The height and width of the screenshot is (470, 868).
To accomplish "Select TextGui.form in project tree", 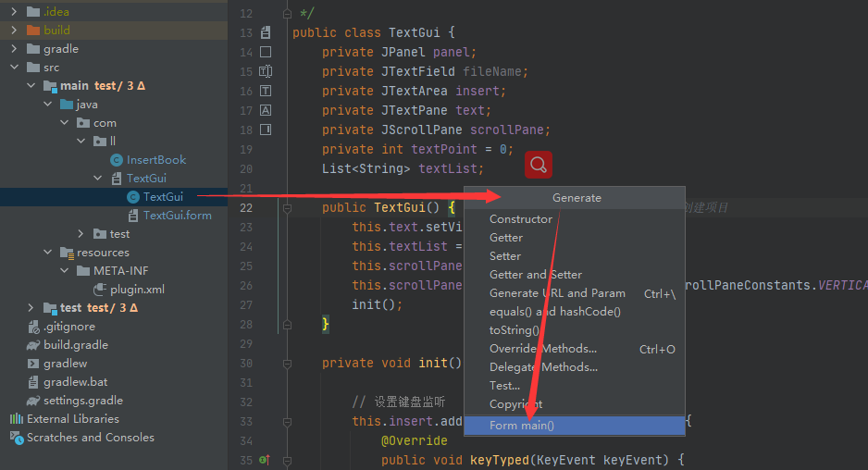I will click(177, 216).
